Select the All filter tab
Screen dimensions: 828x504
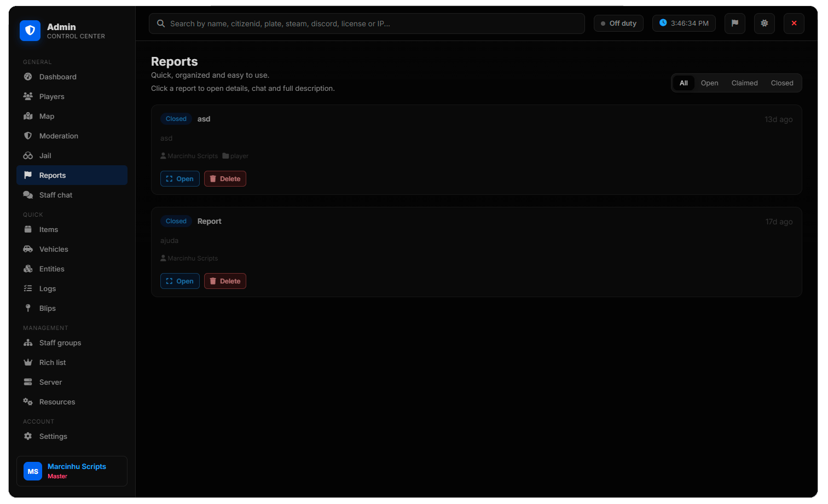coord(684,83)
